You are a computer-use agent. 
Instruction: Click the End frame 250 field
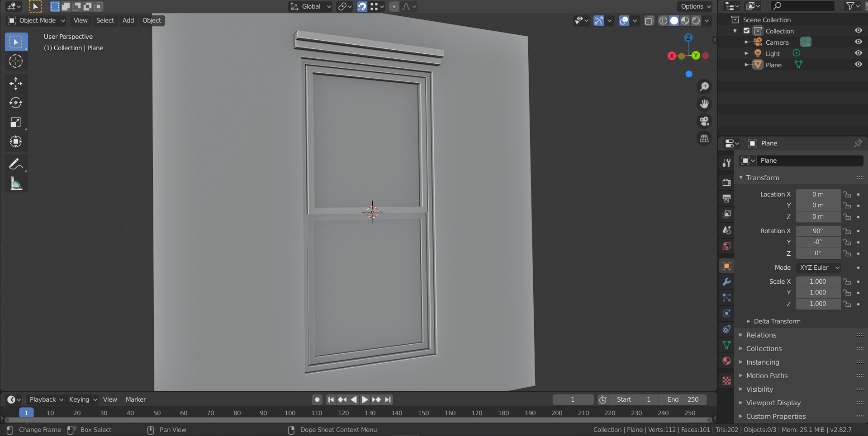683,399
